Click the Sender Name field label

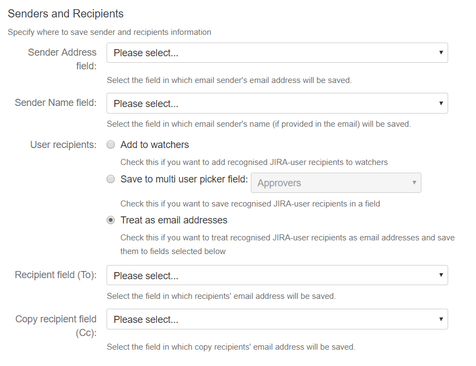pos(56,103)
